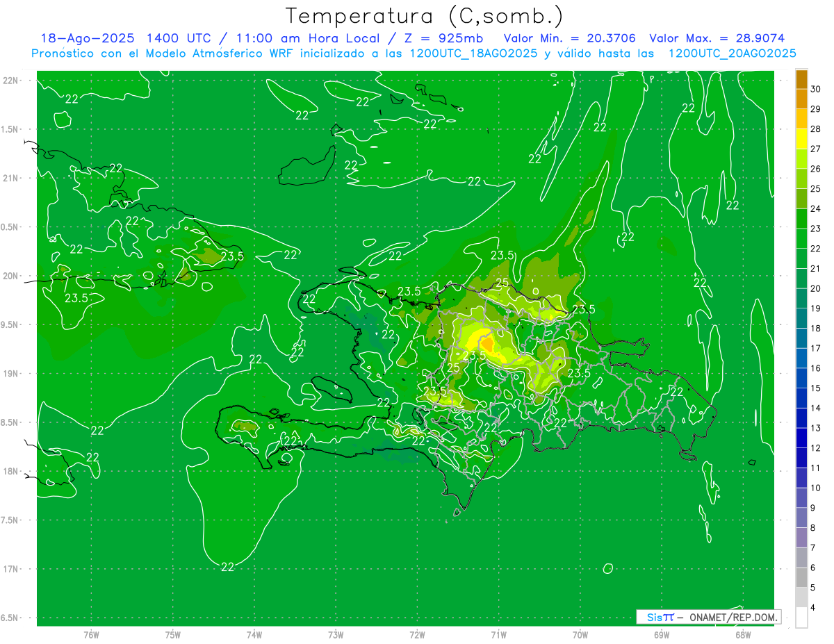Click the time text "1400 UTC"
This screenshot has height=644, width=834.
[179, 38]
